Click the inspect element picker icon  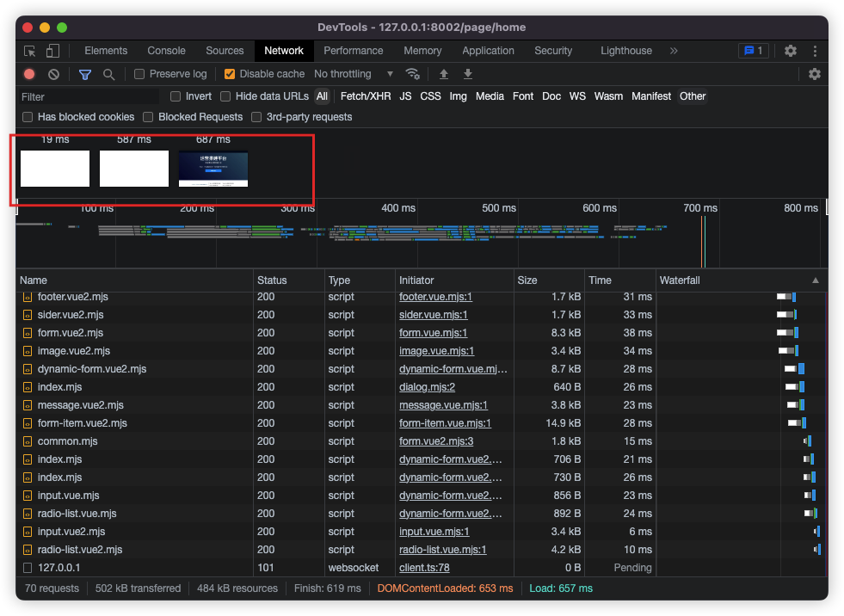30,51
